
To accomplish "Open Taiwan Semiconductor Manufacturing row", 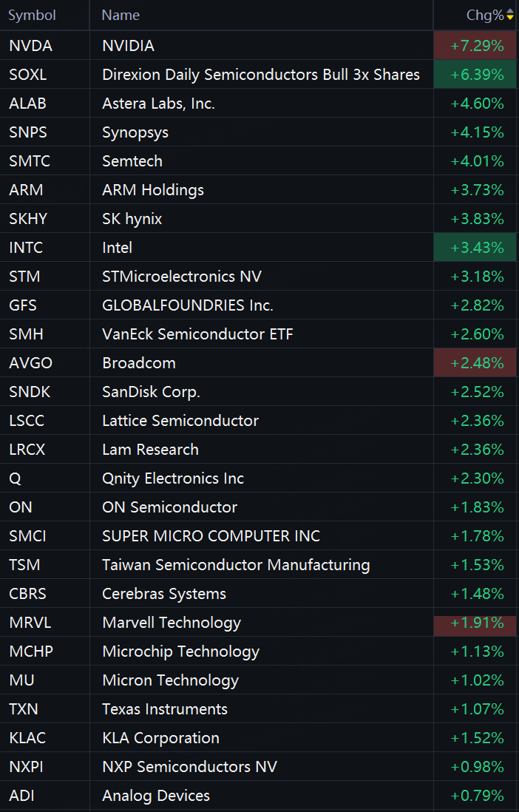I will pos(259,565).
